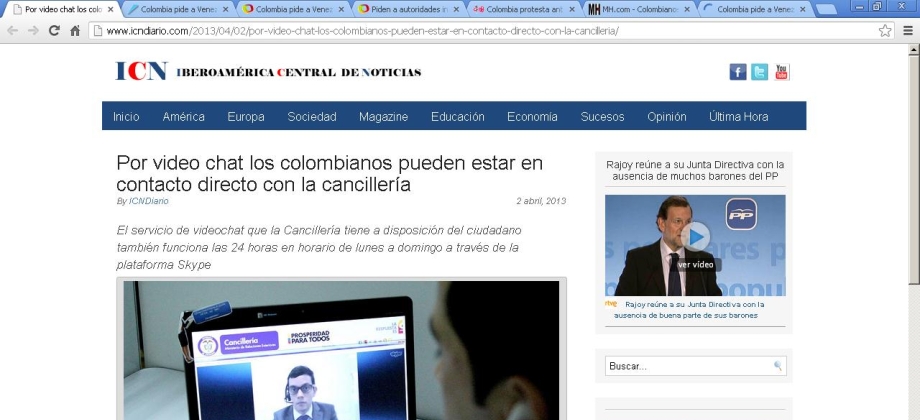Open ICN's YouTube channel icon

click(782, 72)
